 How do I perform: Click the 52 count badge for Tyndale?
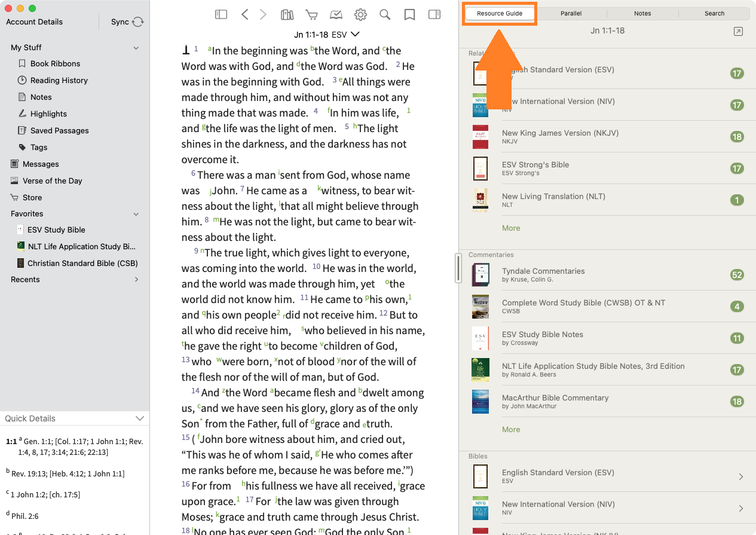737,275
